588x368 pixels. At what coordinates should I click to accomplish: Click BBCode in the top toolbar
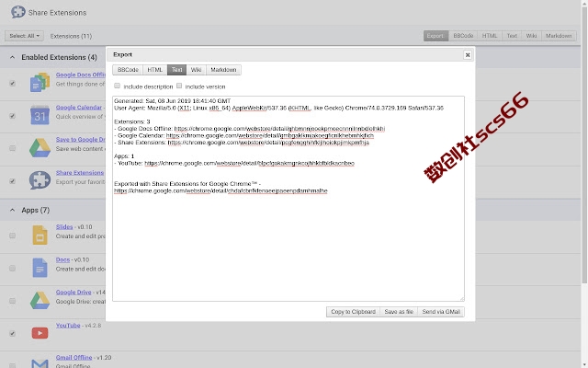pyautogui.click(x=463, y=36)
